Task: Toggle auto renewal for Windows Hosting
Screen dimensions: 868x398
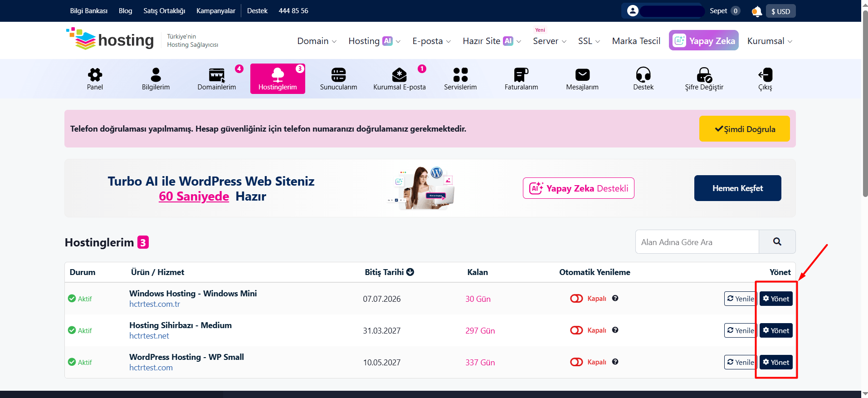Action: (x=576, y=299)
